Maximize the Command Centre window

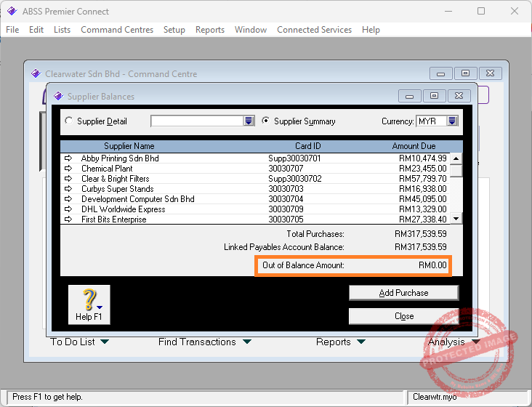(x=465, y=73)
